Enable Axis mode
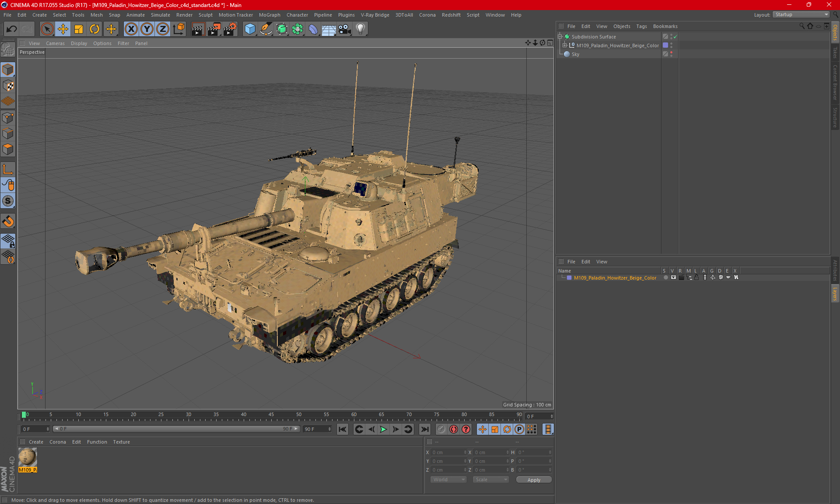The height and width of the screenshot is (504, 840). click(8, 169)
